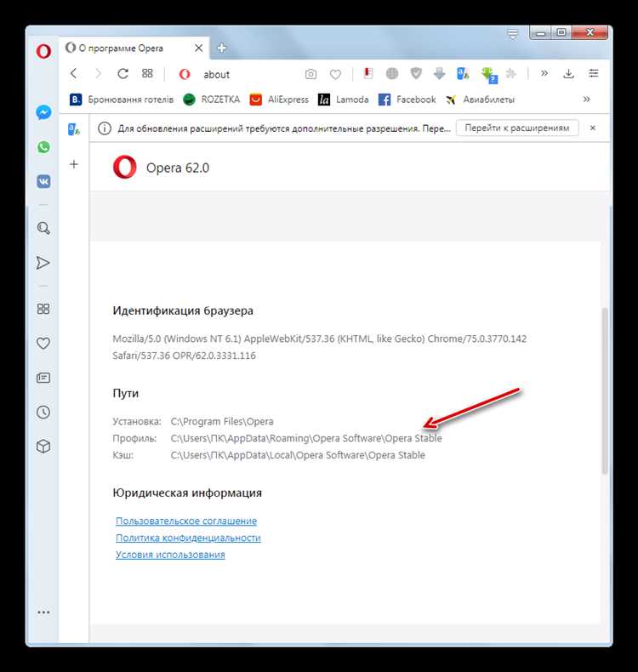Open the downloads button

point(568,74)
